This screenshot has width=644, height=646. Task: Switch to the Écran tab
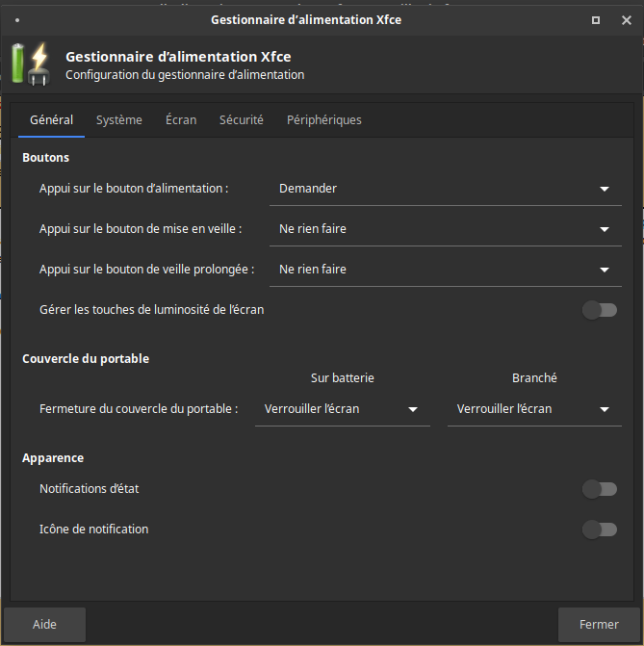pos(181,120)
